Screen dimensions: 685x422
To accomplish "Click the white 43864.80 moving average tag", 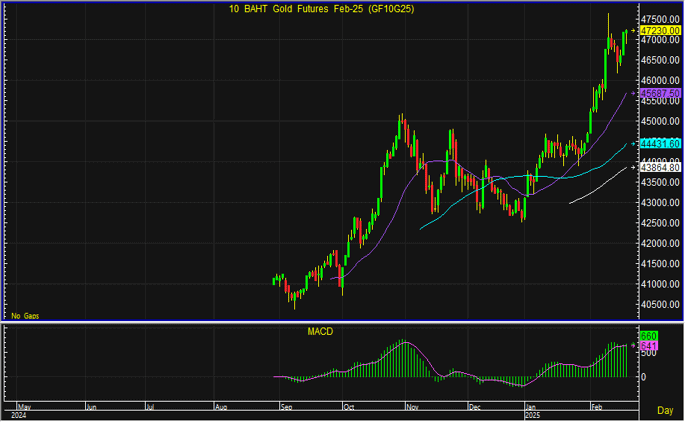I will [661, 167].
